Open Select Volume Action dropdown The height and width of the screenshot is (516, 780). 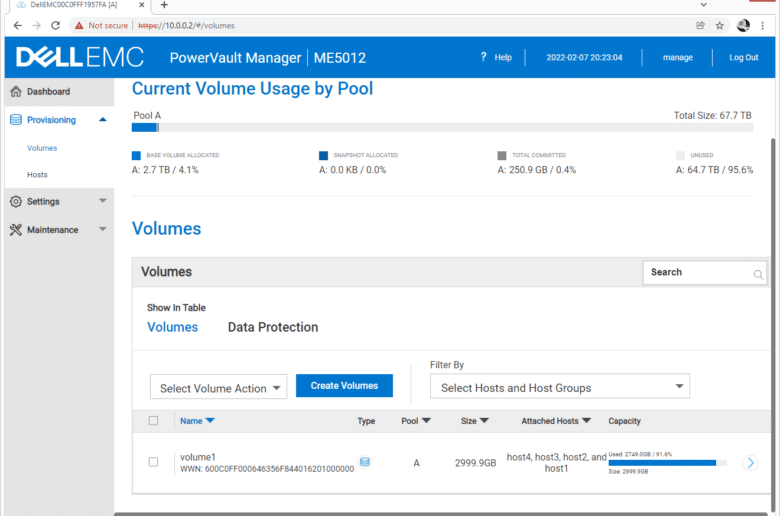(218, 387)
